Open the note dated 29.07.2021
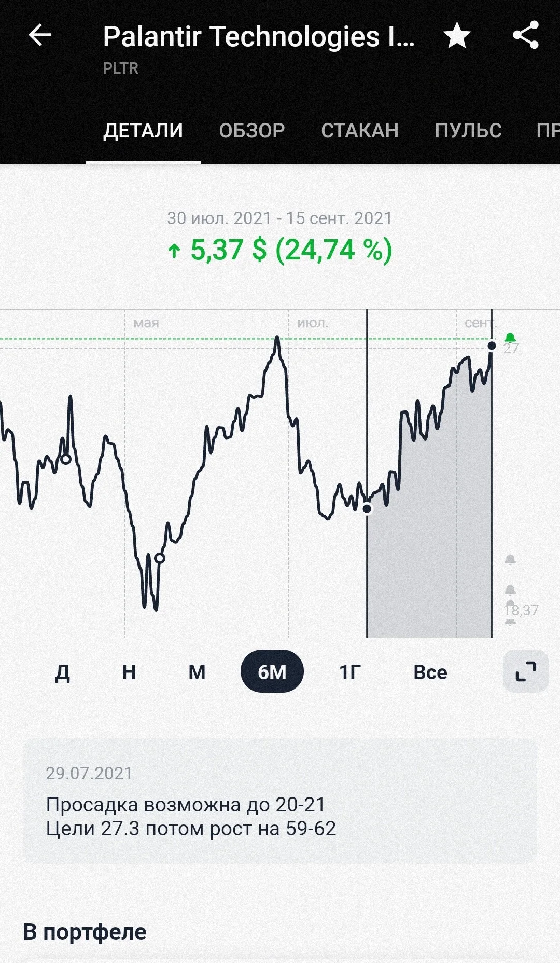The height and width of the screenshot is (963, 560). (x=279, y=801)
